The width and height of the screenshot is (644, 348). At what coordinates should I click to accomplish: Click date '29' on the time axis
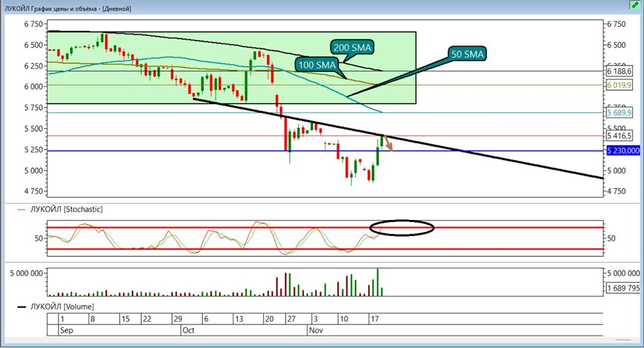click(178, 319)
